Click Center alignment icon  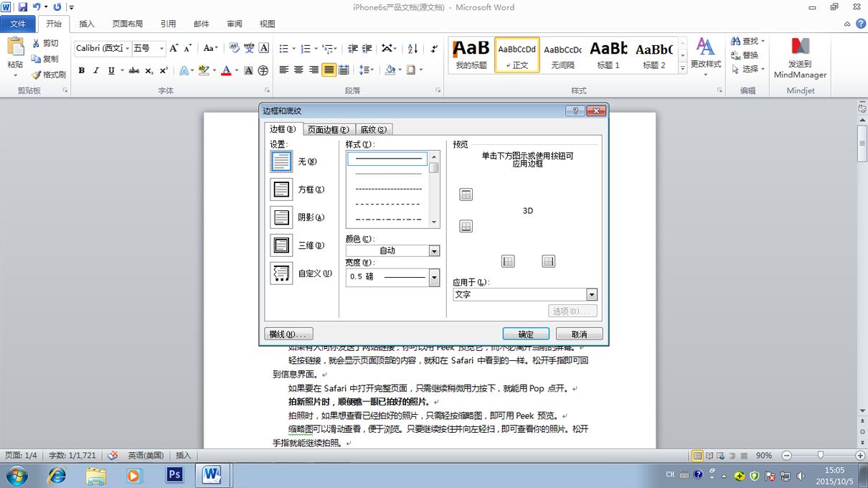299,70
